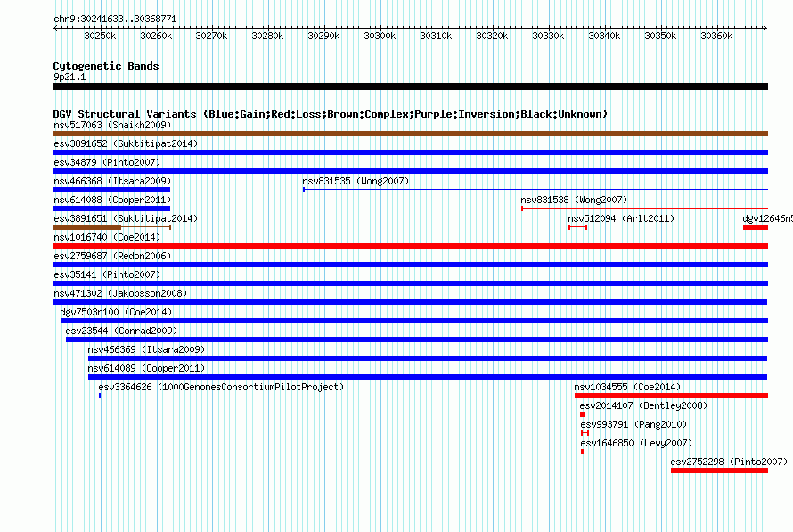Click the long red nsv1016740 loss bar
The image size is (793, 532).
click(410, 246)
